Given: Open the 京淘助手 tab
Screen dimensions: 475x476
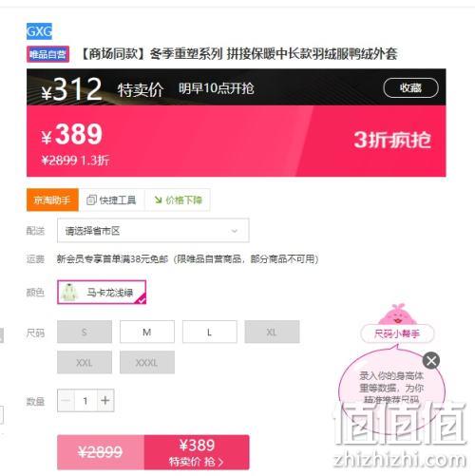Looking at the screenshot, I should pos(52,200).
